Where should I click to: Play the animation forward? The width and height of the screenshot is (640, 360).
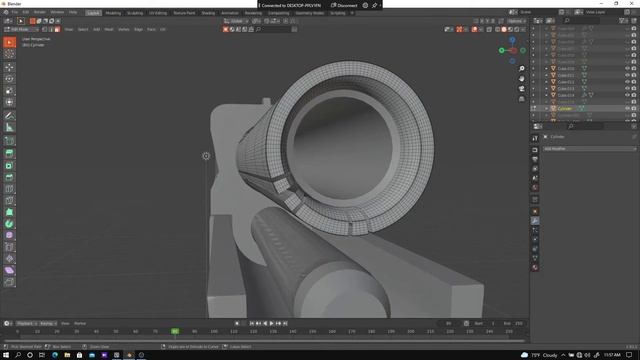click(x=271, y=323)
